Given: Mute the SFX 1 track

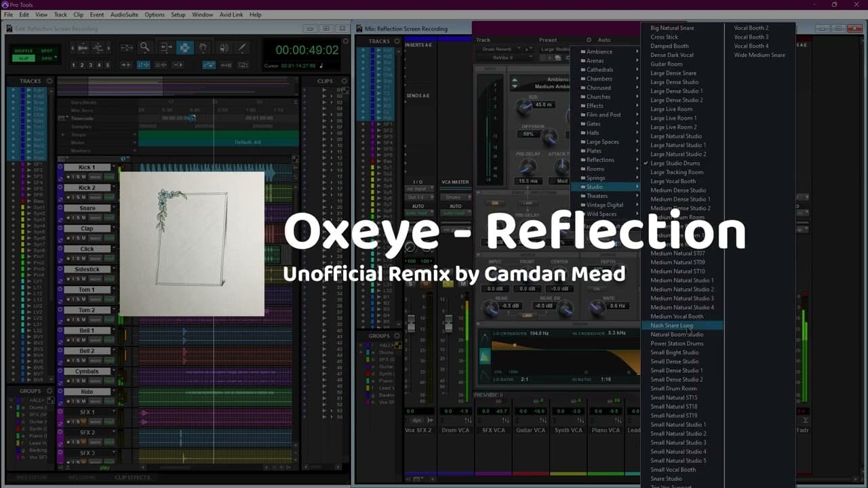Looking at the screenshot, I should point(84,422).
